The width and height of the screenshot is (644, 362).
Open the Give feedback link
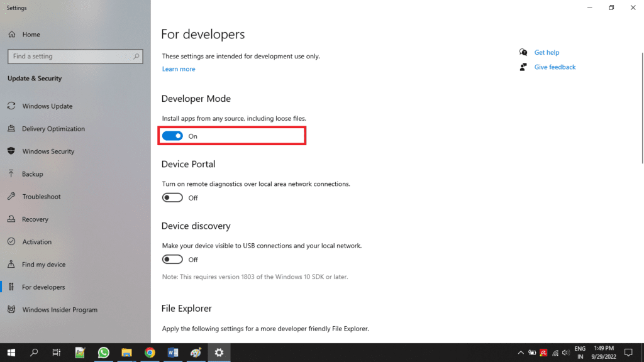coord(555,67)
